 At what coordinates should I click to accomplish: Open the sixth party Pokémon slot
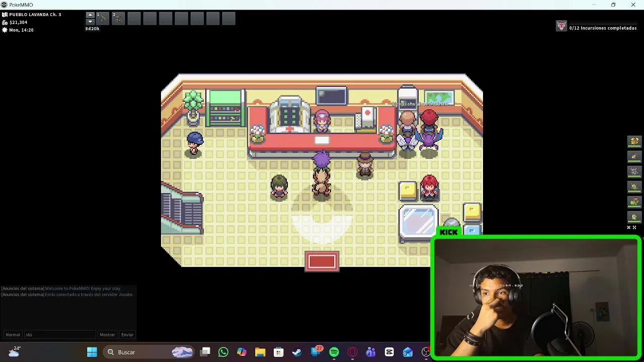(x=634, y=217)
